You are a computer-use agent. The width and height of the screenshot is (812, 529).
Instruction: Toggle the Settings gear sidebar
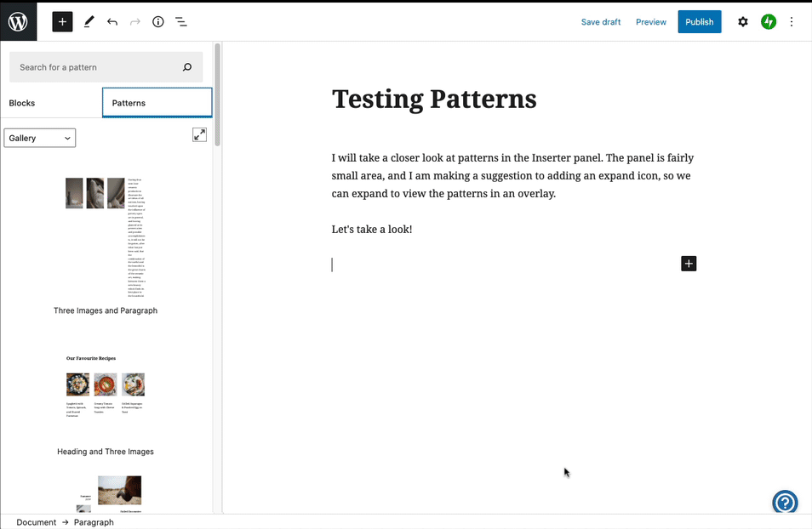pos(742,22)
